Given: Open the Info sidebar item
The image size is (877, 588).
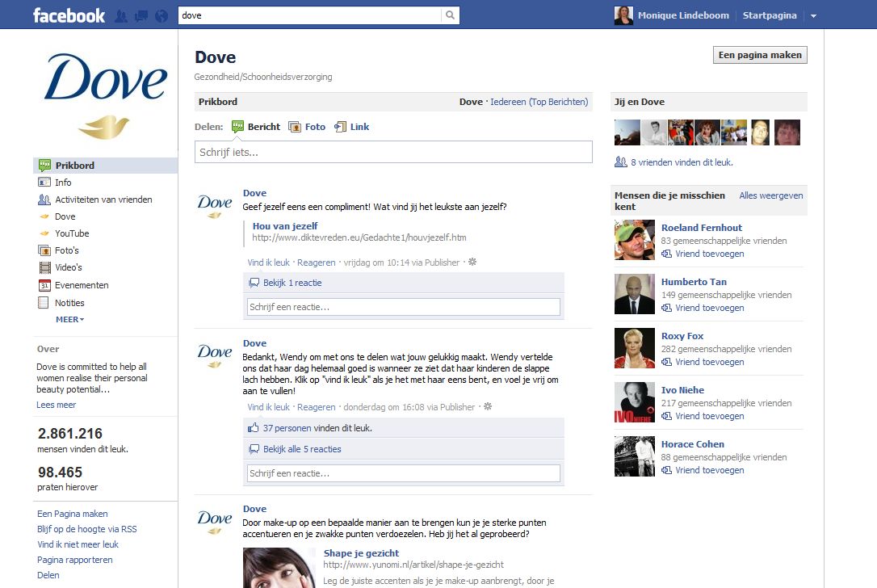Looking at the screenshot, I should [63, 183].
